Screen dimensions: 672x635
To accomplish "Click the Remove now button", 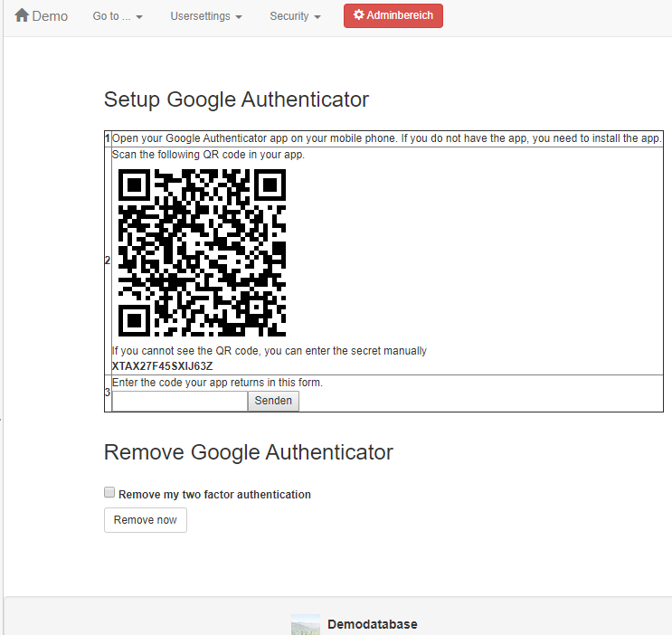I will 146,520.
